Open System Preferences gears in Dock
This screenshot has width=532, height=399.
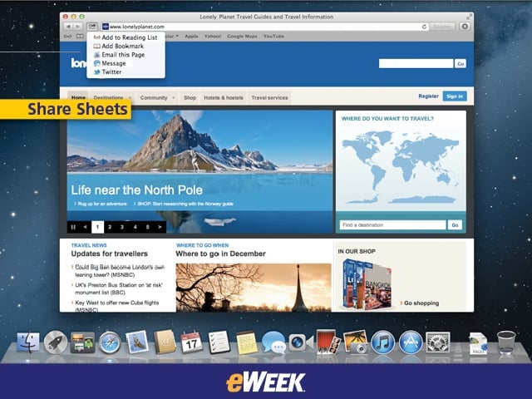click(x=438, y=342)
